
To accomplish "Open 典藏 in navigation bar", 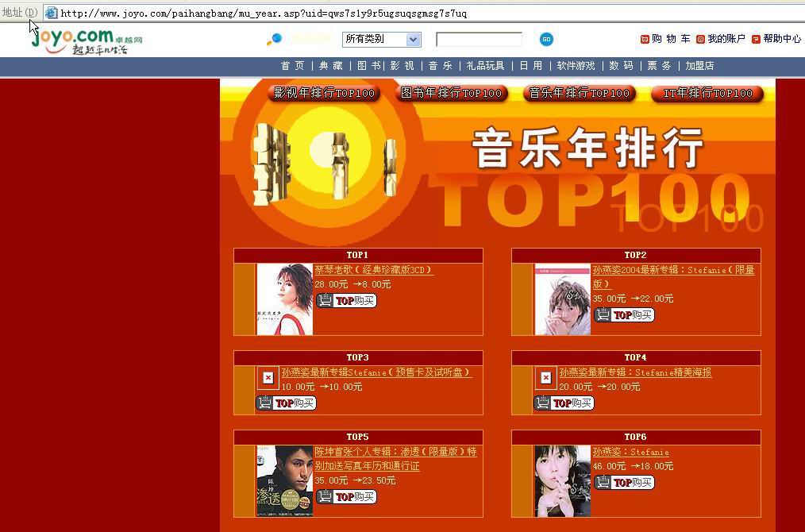I will click(330, 66).
